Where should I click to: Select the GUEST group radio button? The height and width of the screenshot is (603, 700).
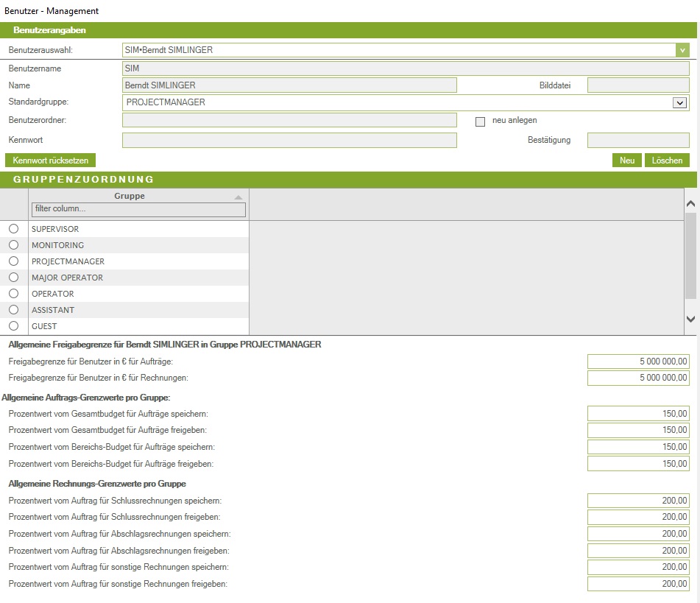[13, 326]
